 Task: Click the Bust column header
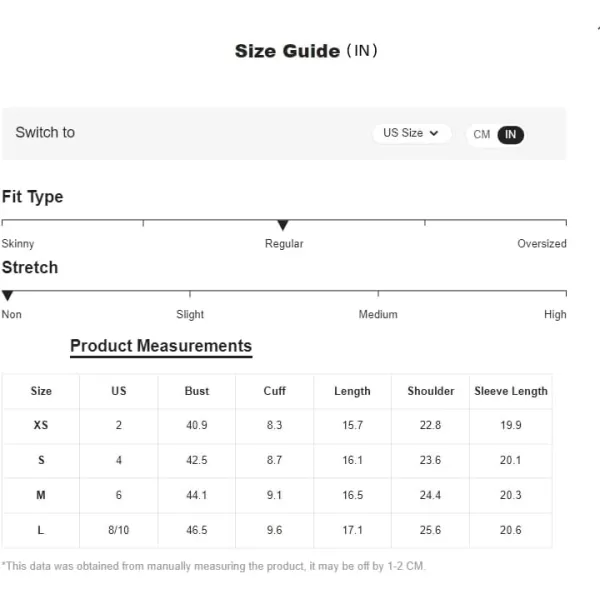197,391
